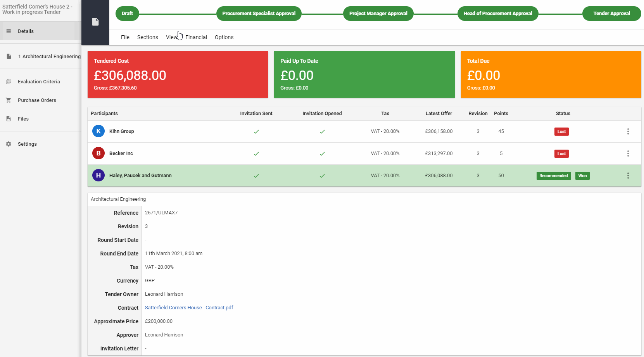Image resolution: width=644 pixels, height=357 pixels.
Task: Open the File menu
Action: [125, 37]
